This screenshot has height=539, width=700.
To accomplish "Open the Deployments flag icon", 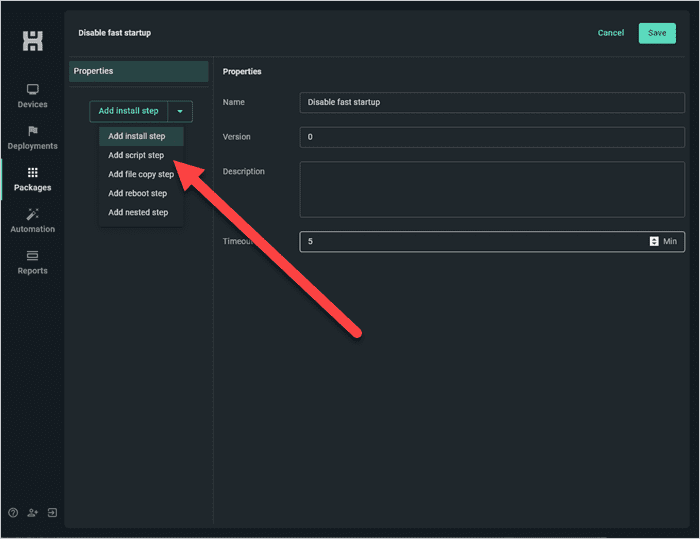I will (33, 131).
